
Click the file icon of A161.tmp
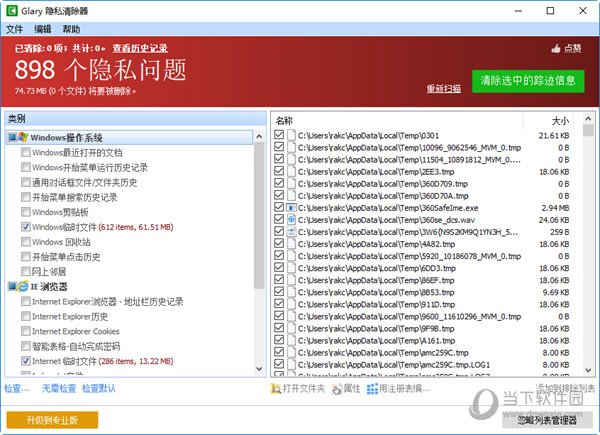coord(292,340)
